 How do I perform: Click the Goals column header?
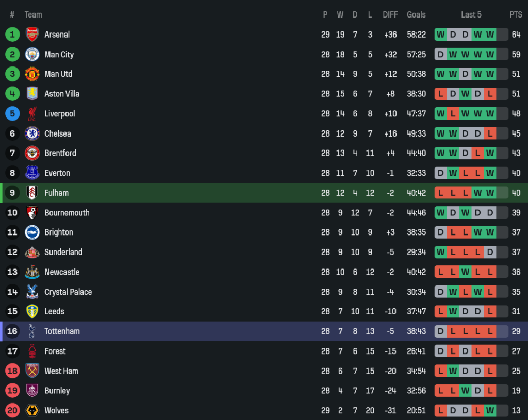(416, 14)
